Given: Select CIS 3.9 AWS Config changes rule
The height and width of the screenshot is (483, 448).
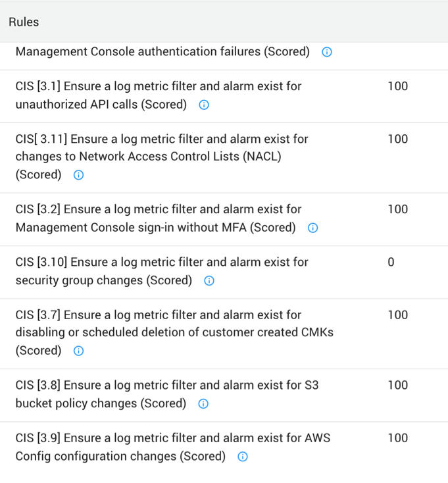Looking at the screenshot, I should [172, 438].
